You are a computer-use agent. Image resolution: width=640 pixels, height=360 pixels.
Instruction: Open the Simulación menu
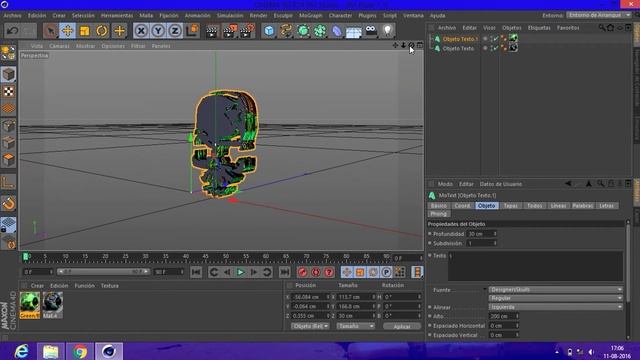point(230,16)
